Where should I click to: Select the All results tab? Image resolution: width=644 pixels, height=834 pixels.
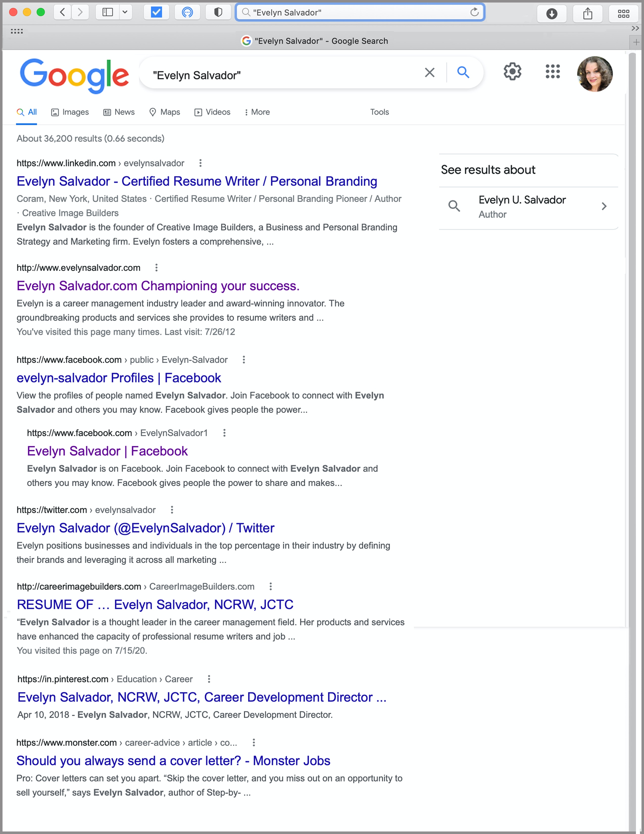27,112
